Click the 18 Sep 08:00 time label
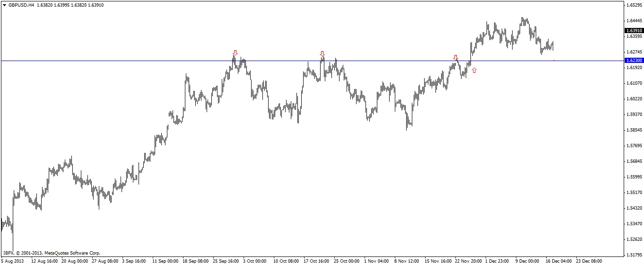The width and height of the screenshot is (644, 265). point(195,261)
